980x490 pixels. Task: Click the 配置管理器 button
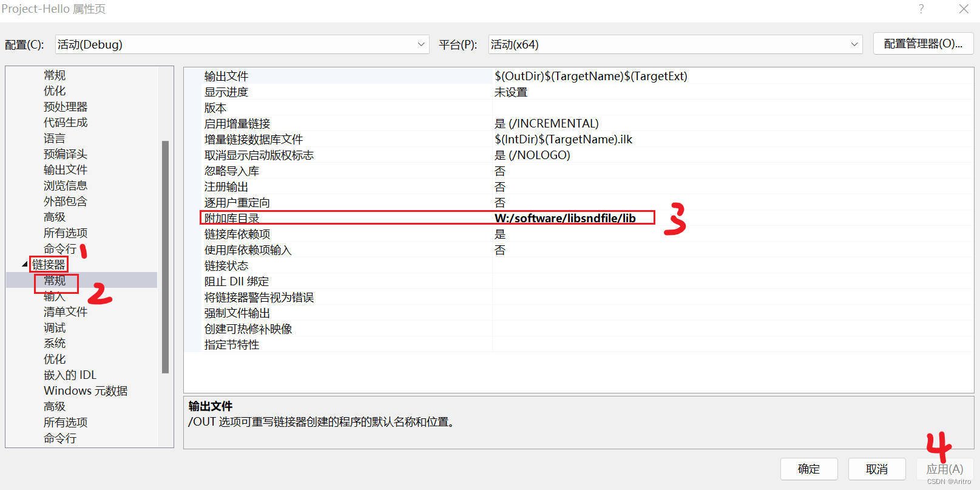tap(923, 44)
